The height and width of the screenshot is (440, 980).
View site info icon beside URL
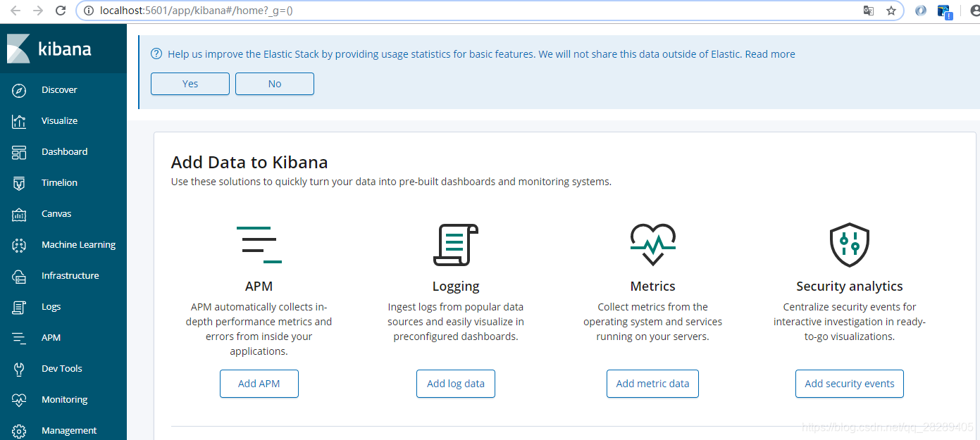point(89,11)
